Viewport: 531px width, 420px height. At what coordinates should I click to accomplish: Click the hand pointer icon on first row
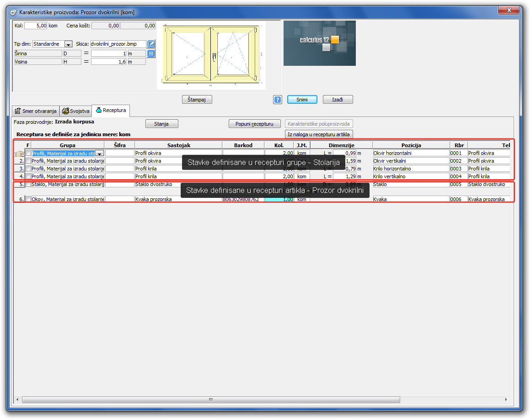(19, 154)
